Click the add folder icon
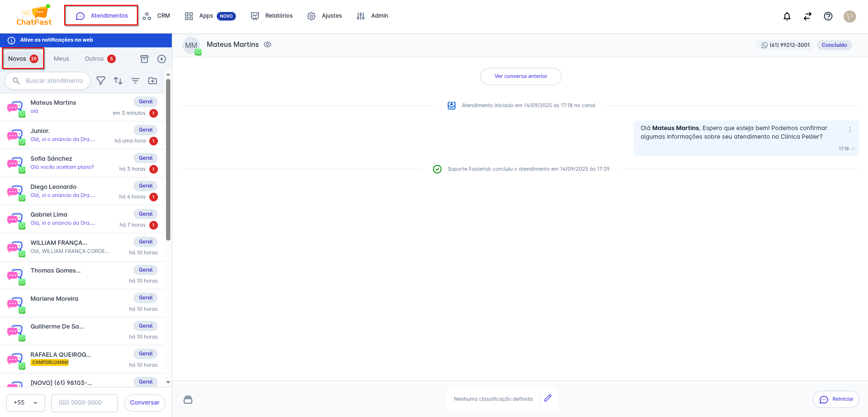The width and height of the screenshot is (868, 417). pos(153,81)
